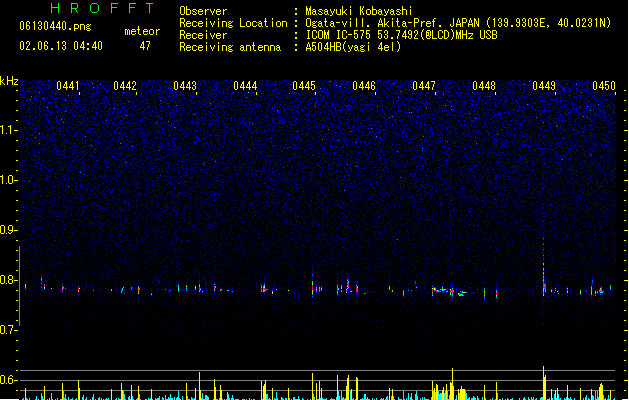The image size is (629, 400).
Task: Click the 0445 time marker
Action: coord(304,86)
